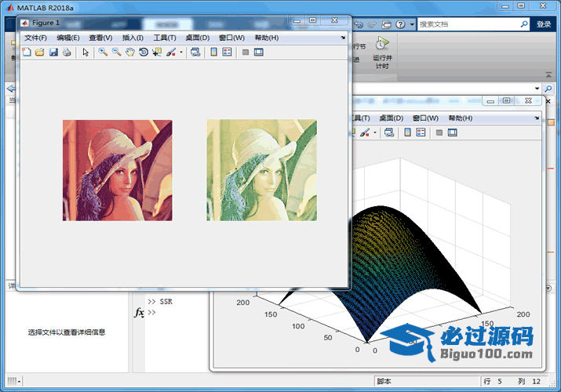Insert Legend icon in Figure 1 toolbar
The width and height of the screenshot is (561, 392).
coord(228,53)
